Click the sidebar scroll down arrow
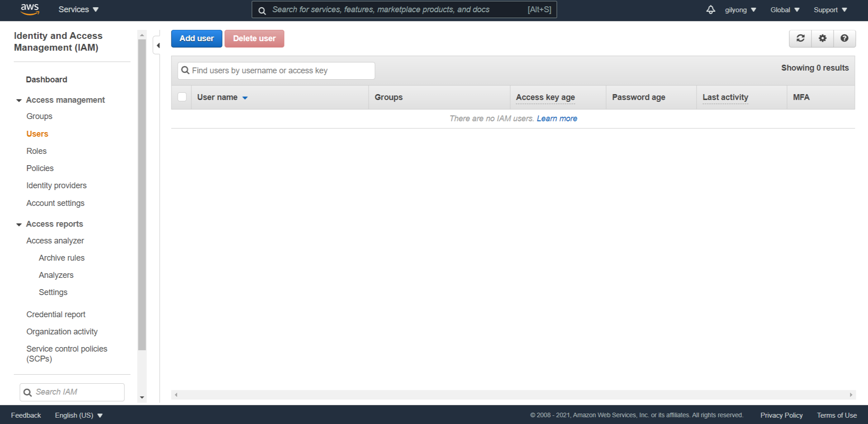Viewport: 868px width, 424px height. coord(142,398)
